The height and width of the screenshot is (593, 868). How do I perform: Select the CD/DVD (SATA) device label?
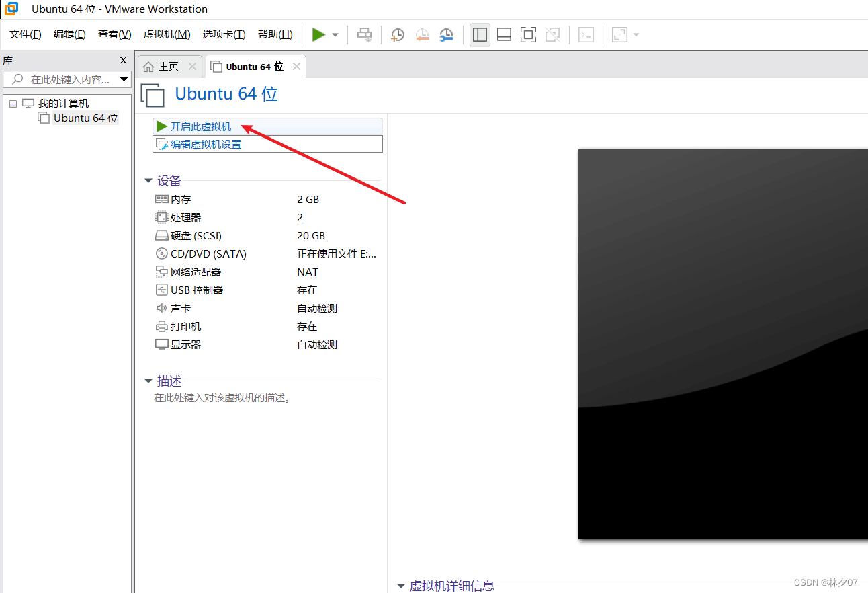point(209,254)
